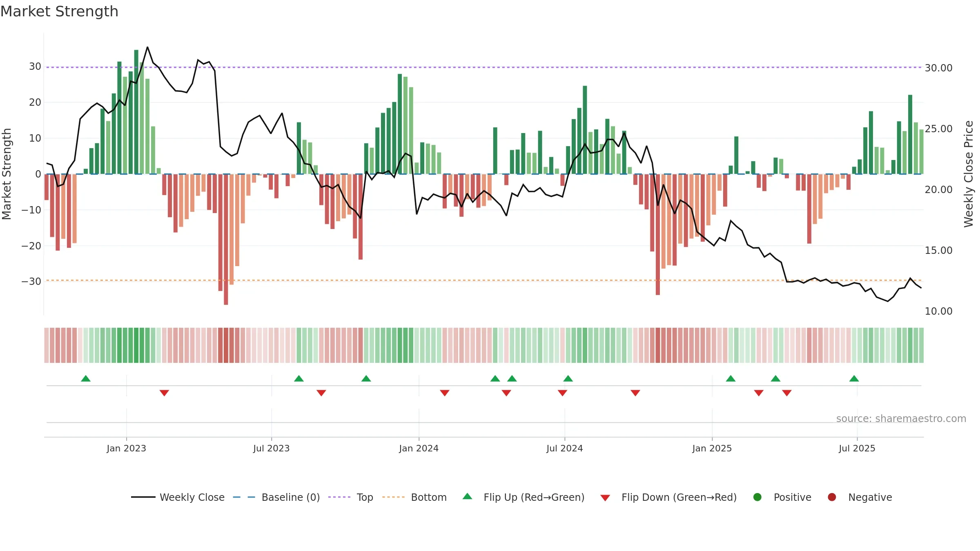This screenshot has height=551, width=980.
Task: Click the 30.00 price axis label
Action: (x=938, y=68)
